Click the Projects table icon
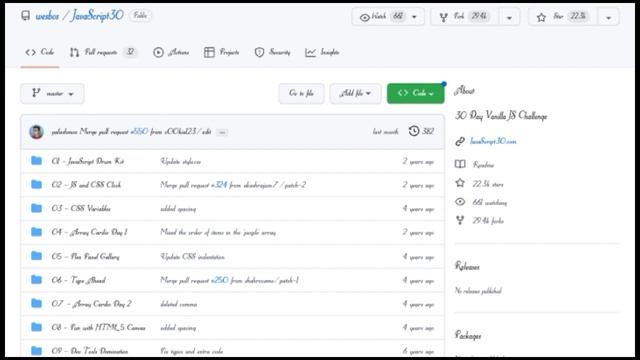The height and width of the screenshot is (360, 640). (x=209, y=52)
